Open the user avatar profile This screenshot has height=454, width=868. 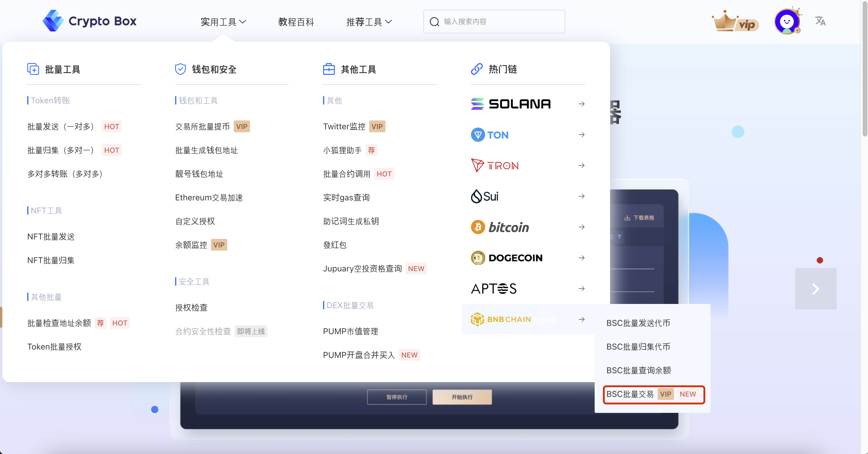pos(787,21)
